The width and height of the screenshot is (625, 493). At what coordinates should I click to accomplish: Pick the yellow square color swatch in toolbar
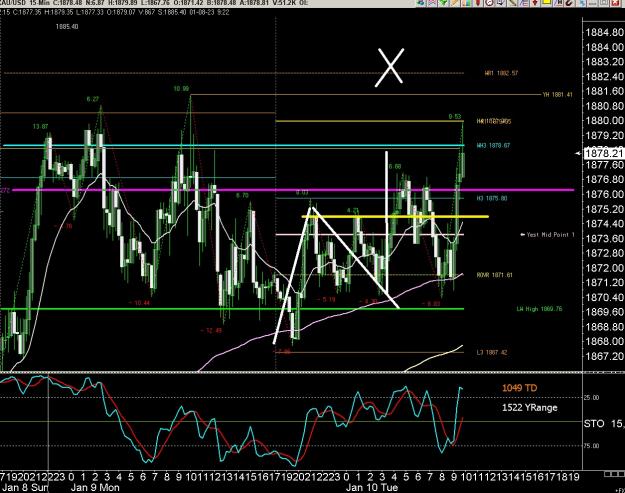pyautogui.click(x=546, y=2)
